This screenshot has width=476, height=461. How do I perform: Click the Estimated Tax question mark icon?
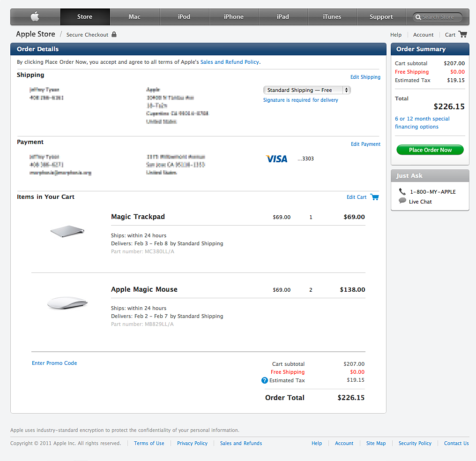[x=265, y=380]
